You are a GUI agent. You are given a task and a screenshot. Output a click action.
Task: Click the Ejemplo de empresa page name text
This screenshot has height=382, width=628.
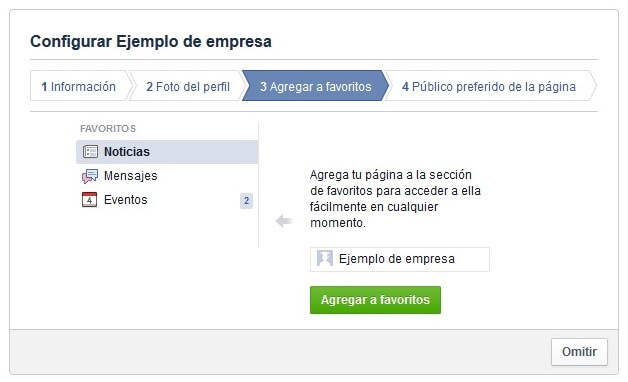[397, 259]
